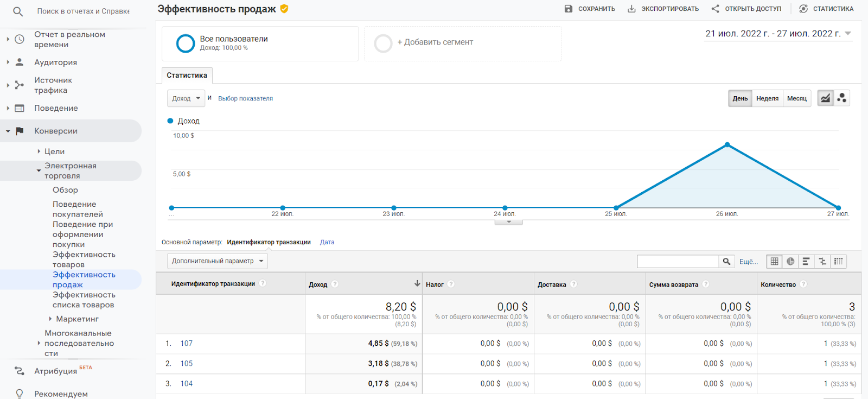Click the share access icon

[x=716, y=9]
